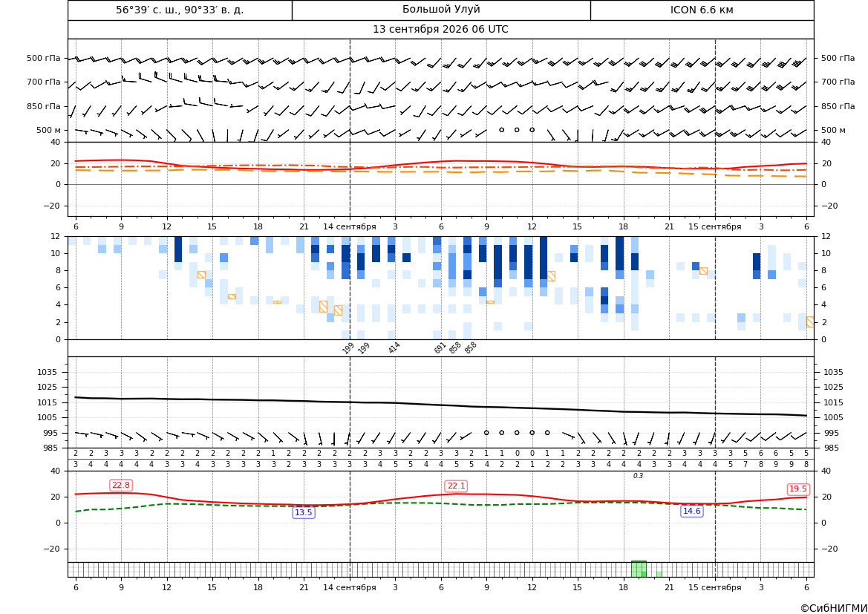Screen dimensions: 868x614
Task: Click the precipitation amount 0.3 label
Action: coord(639,476)
